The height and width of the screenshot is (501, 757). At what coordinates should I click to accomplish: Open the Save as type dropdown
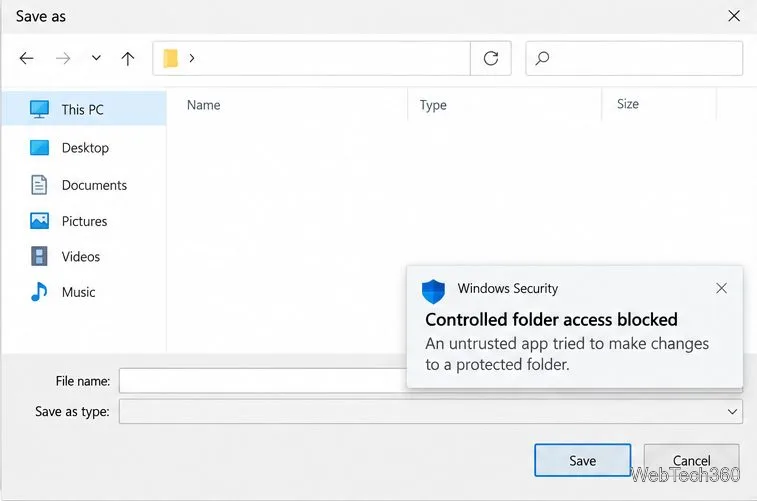pos(431,411)
